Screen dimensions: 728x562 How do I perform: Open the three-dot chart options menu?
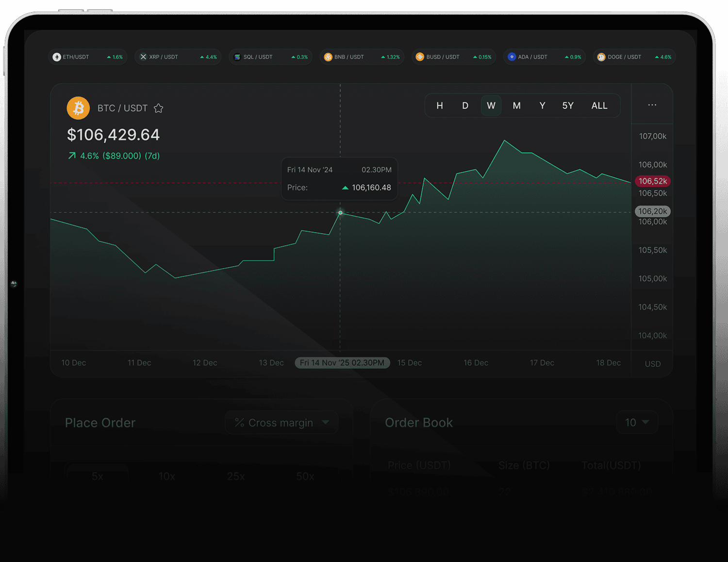click(652, 105)
